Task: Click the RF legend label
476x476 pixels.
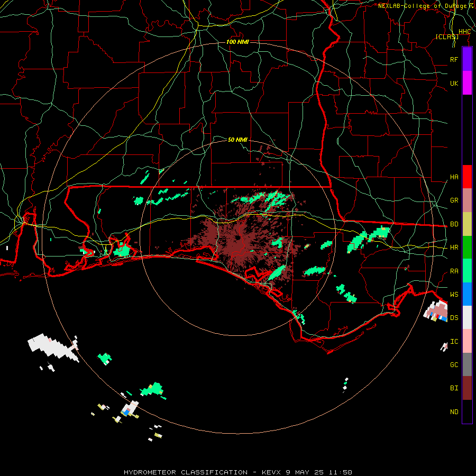Action: click(454, 59)
